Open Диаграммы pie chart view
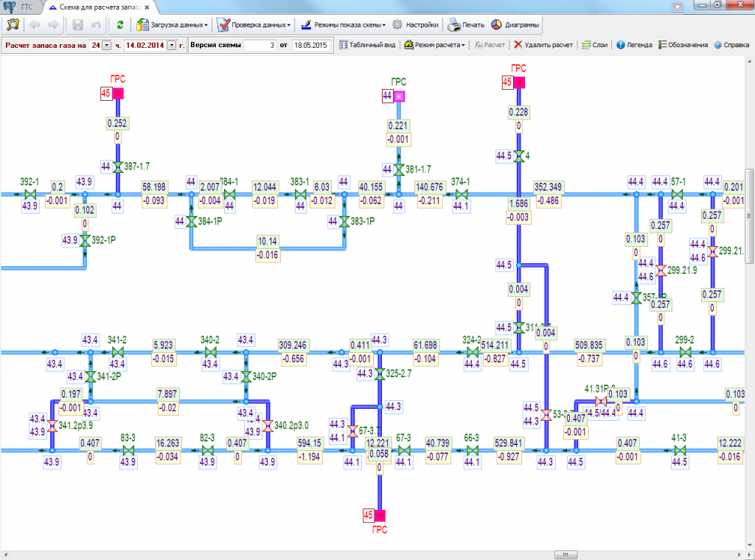Viewport: 755px width, 560px height. (515, 25)
